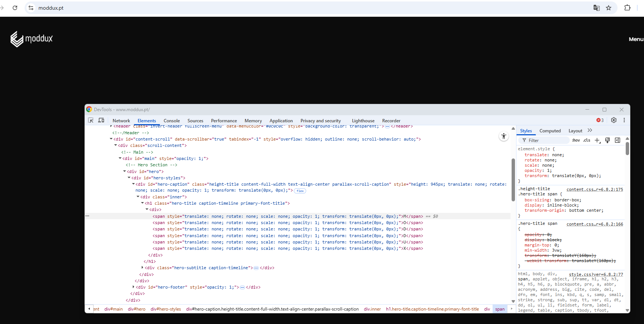Open the rendering emulation paintbrush icon
The image size is (644, 324).
pos(607,140)
